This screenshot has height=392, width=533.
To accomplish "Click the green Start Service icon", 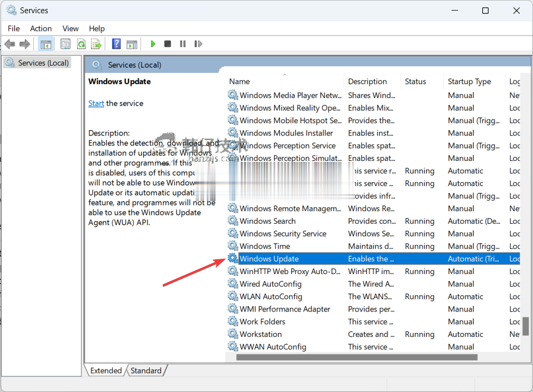I will coord(153,44).
